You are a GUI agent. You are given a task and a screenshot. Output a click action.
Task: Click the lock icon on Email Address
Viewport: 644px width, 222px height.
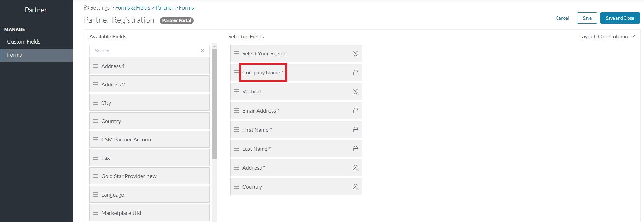(x=355, y=110)
